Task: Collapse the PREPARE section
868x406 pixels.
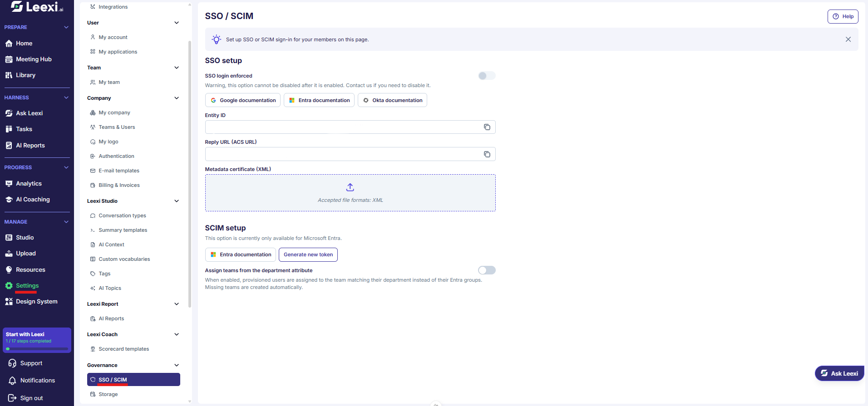Action: pyautogui.click(x=66, y=27)
